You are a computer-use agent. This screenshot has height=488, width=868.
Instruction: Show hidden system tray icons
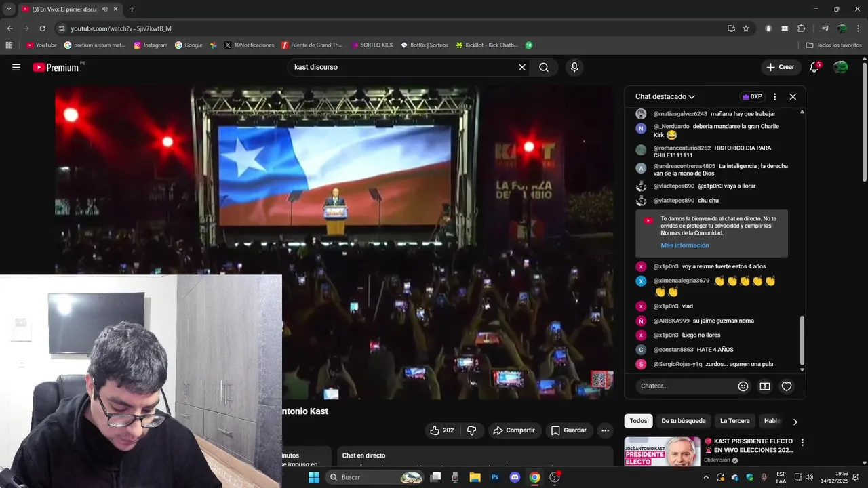706,477
